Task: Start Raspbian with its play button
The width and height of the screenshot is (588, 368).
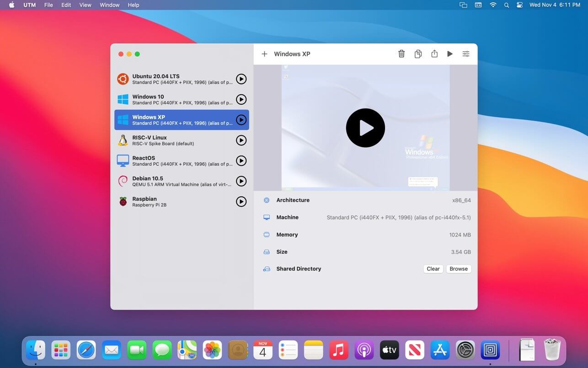Action: pos(241,201)
